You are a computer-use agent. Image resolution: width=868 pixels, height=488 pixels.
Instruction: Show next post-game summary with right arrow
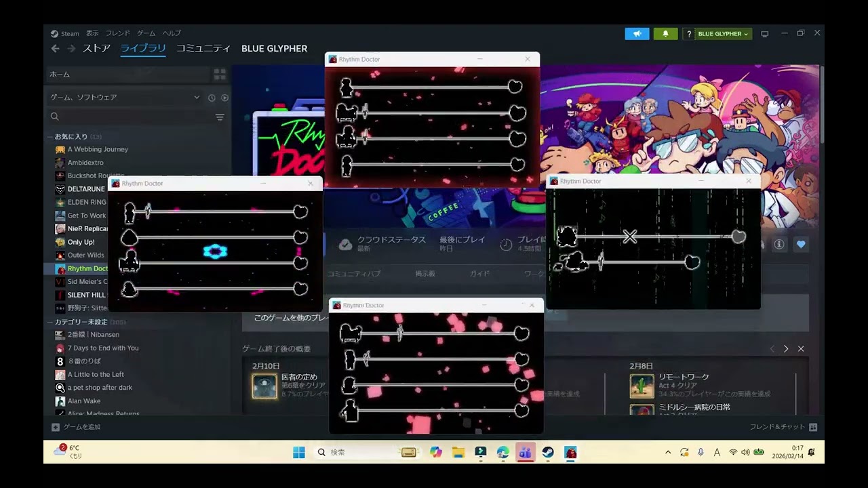786,348
